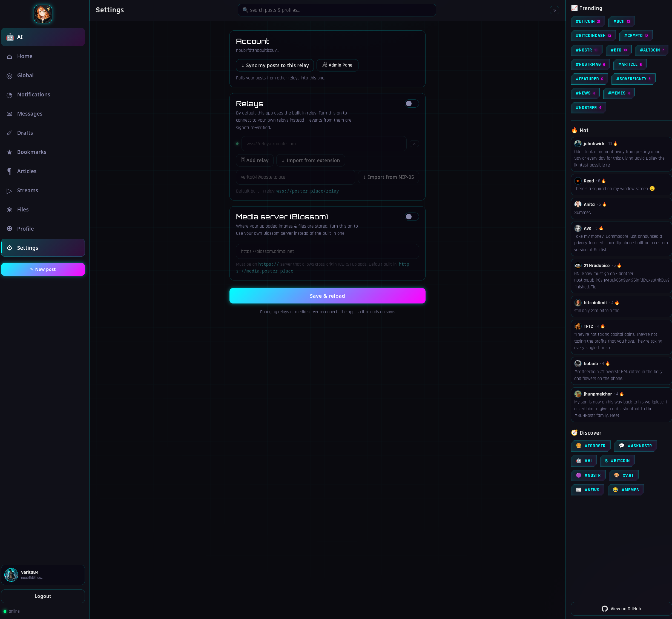This screenshot has height=619, width=672.
Task: Click Save & reload
Action: pos(327,296)
